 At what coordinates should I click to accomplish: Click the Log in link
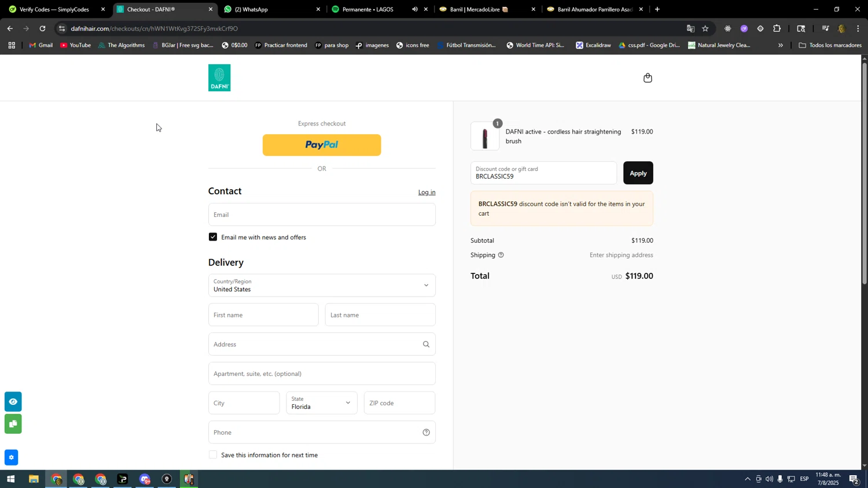[427, 193]
